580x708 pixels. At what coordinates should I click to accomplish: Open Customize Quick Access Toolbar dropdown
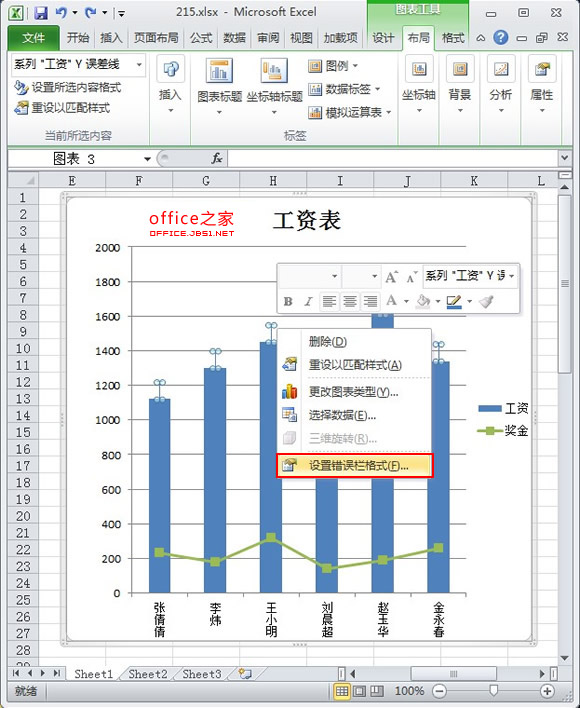121,14
